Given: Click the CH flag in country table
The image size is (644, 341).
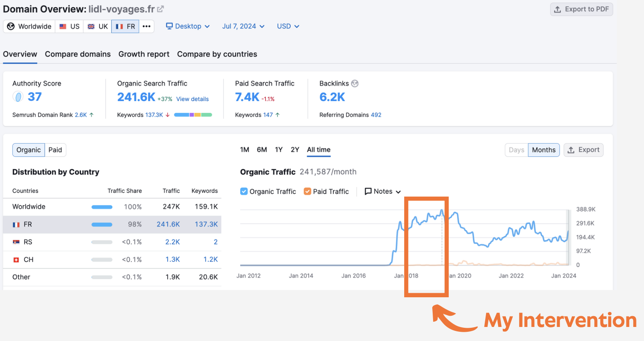Looking at the screenshot, I should [x=16, y=260].
